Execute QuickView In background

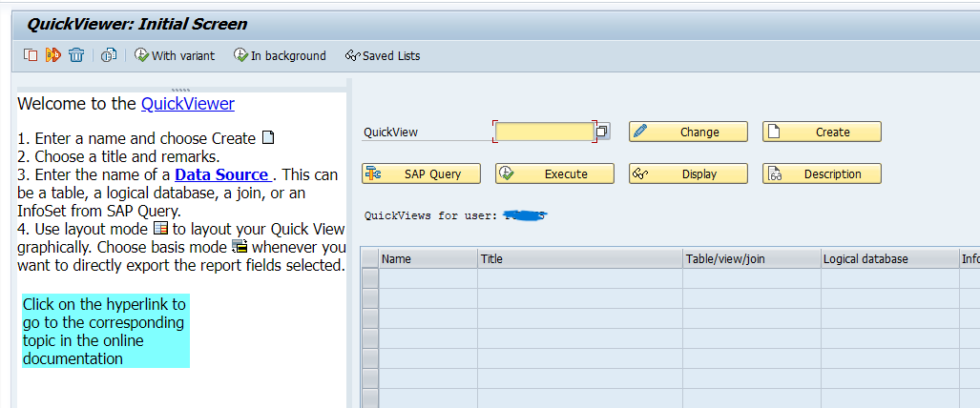280,55
